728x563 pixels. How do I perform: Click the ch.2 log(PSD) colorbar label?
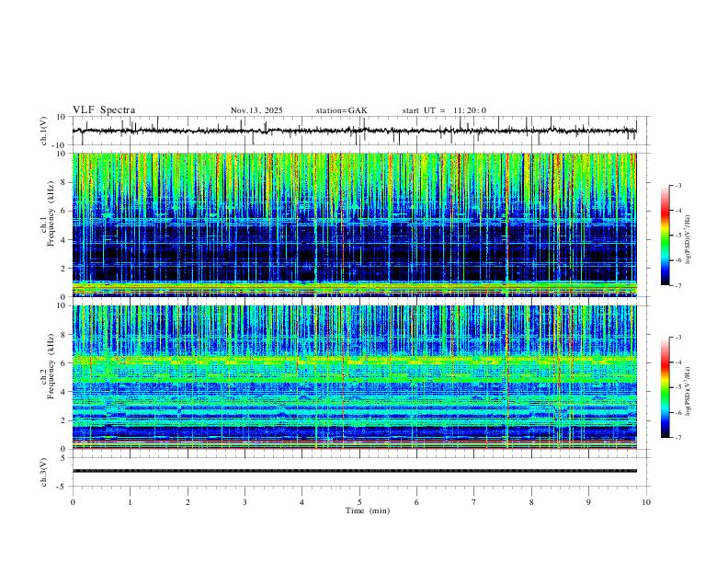[x=688, y=391]
